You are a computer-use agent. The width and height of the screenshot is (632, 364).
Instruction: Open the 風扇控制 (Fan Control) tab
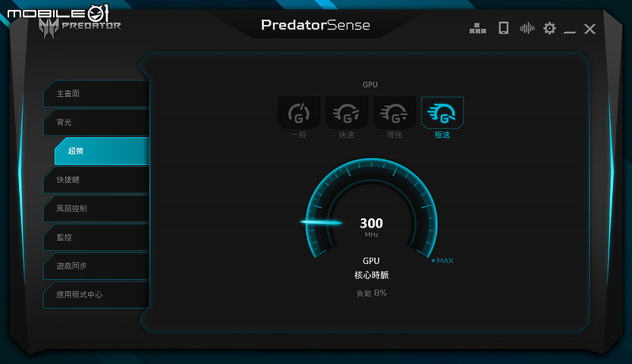96,209
